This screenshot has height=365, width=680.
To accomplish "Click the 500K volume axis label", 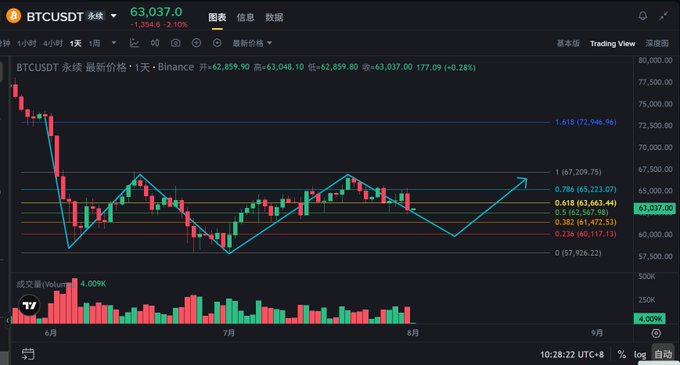I will pos(647,277).
